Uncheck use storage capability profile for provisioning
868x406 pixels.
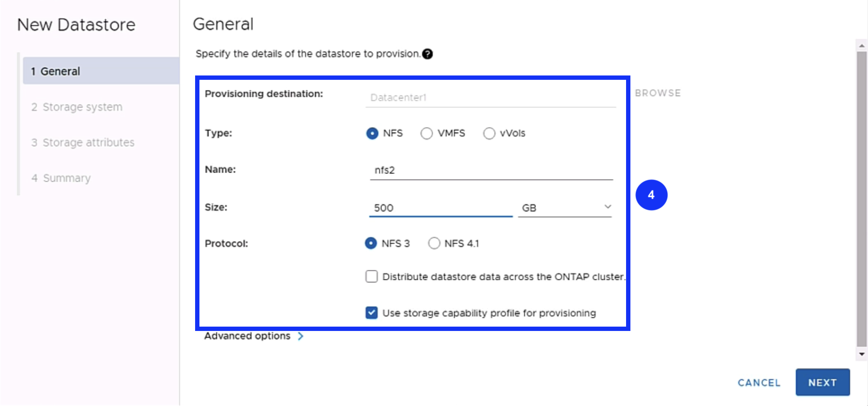[372, 313]
